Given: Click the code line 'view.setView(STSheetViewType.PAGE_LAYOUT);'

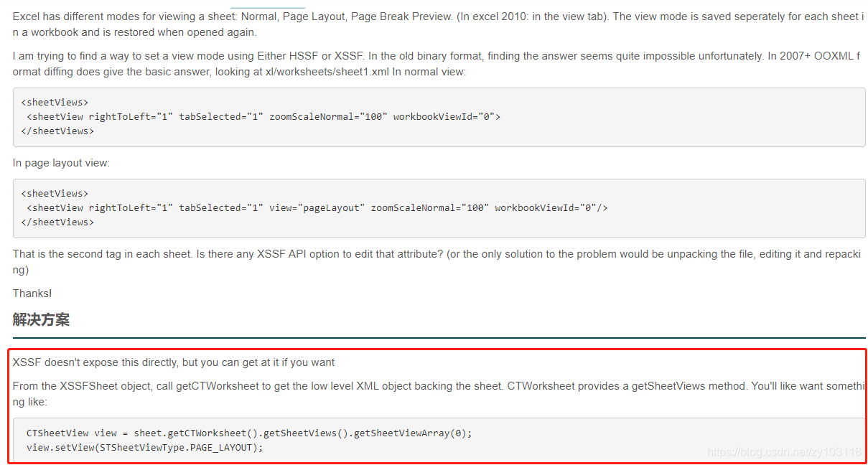Looking at the screenshot, I should point(145,447).
